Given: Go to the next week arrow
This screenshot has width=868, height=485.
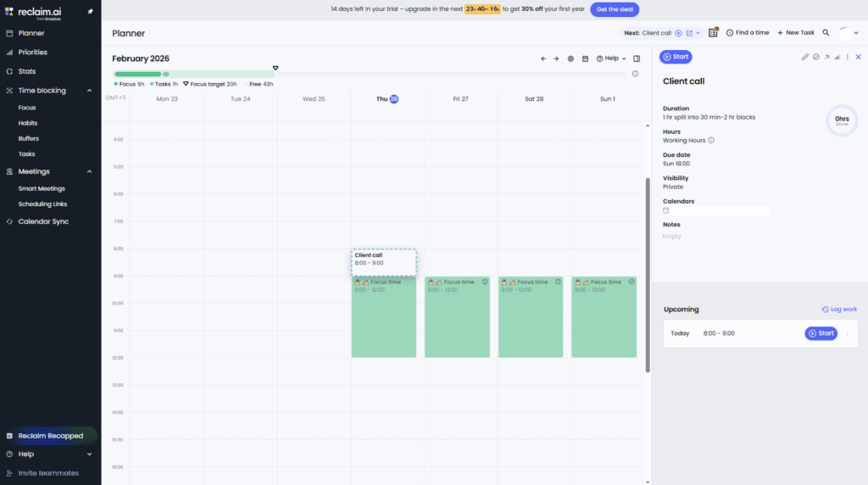Looking at the screenshot, I should coord(556,59).
